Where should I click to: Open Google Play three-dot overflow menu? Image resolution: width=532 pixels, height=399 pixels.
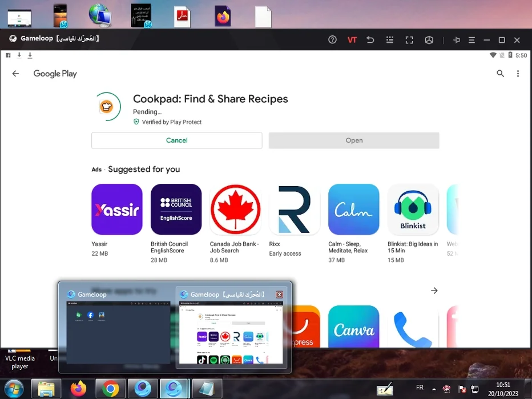tap(518, 74)
